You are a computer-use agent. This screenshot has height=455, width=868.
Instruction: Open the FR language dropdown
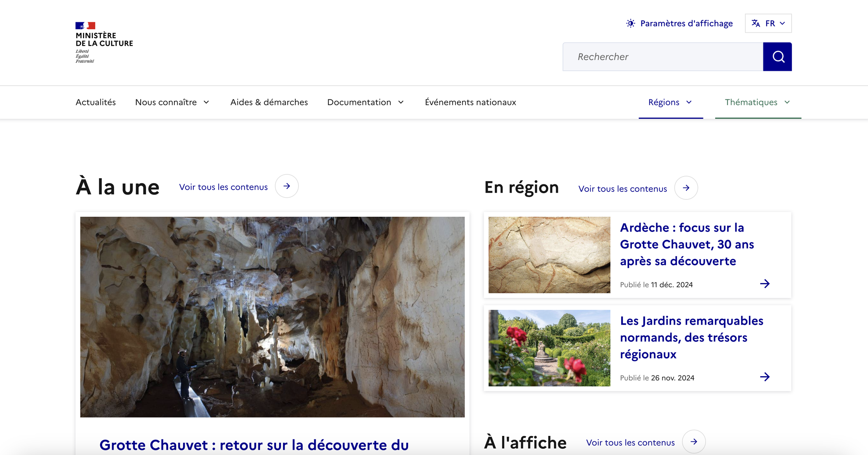point(768,23)
